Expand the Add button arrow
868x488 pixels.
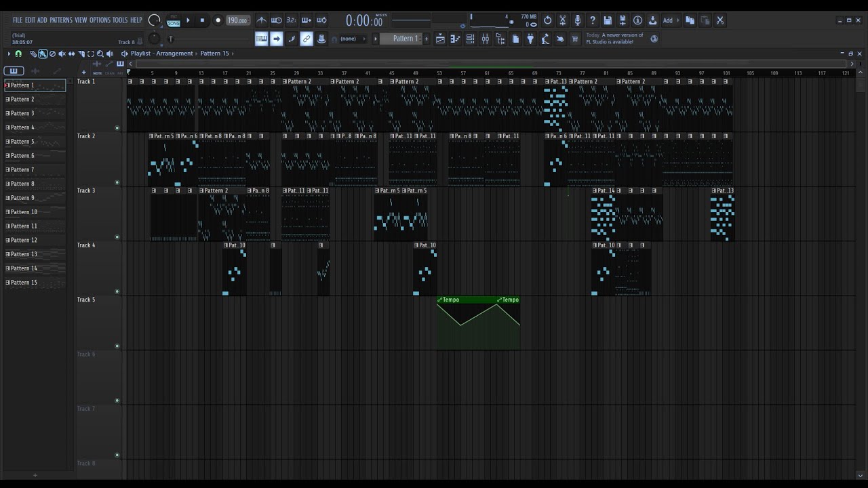[x=678, y=20]
